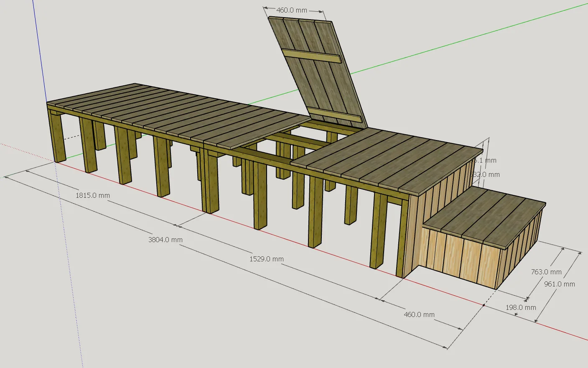Click the partially hidden 632.0 mm height dimension
The image size is (588, 368).
point(486,174)
